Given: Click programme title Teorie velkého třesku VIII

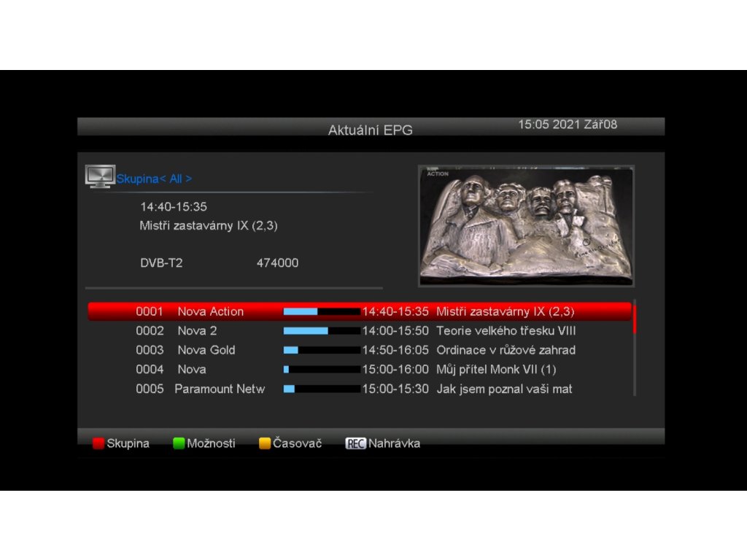Looking at the screenshot, I should (506, 331).
